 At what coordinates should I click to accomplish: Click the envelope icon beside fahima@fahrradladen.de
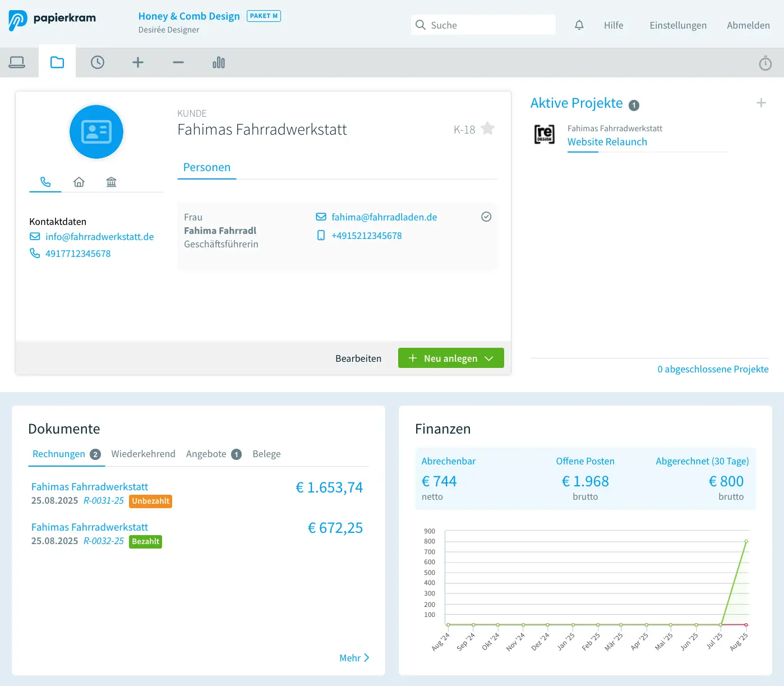tap(321, 217)
